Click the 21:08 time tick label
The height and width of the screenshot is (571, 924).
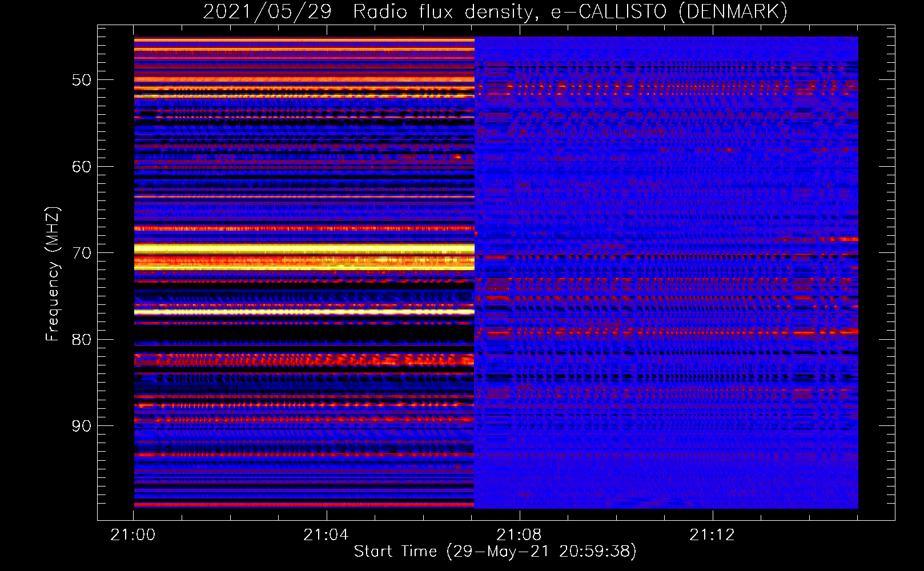pos(519,534)
